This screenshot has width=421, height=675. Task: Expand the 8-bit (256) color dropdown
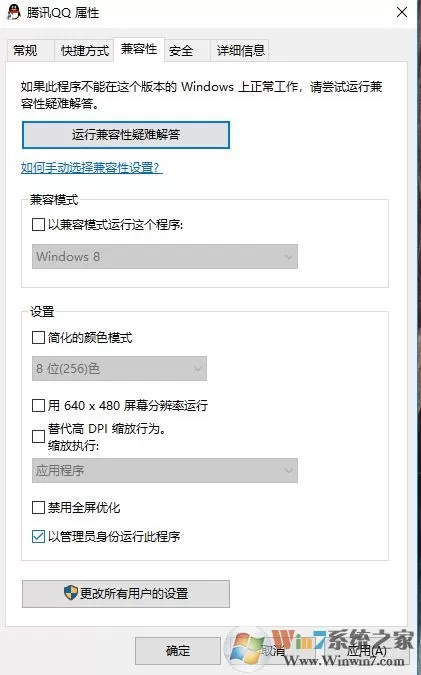coord(119,368)
